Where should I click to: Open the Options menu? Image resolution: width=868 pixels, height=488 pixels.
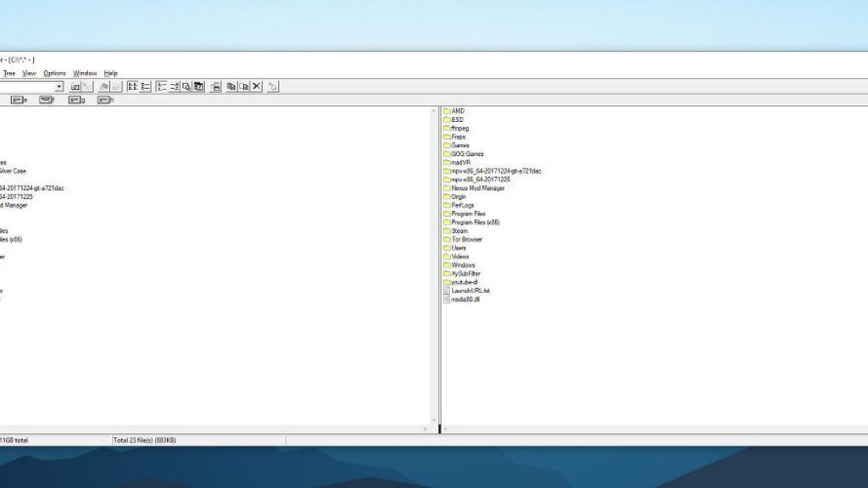pos(54,73)
